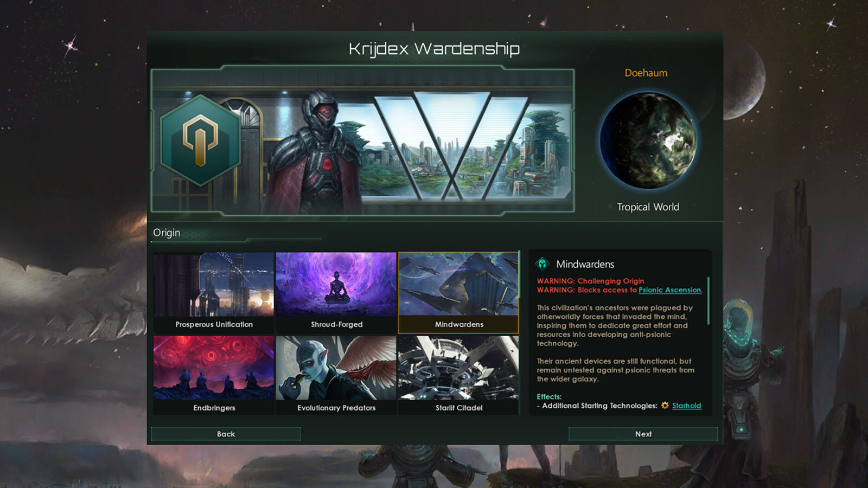Click the Starhold technology gear icon
Image resolution: width=868 pixels, height=488 pixels.
pyautogui.click(x=665, y=406)
